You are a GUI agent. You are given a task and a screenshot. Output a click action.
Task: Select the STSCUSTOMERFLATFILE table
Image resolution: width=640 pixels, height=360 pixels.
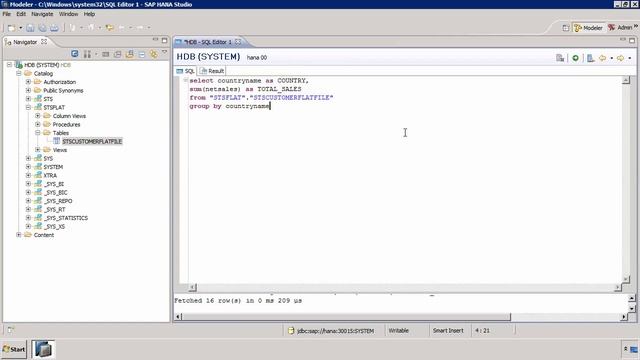click(92, 142)
